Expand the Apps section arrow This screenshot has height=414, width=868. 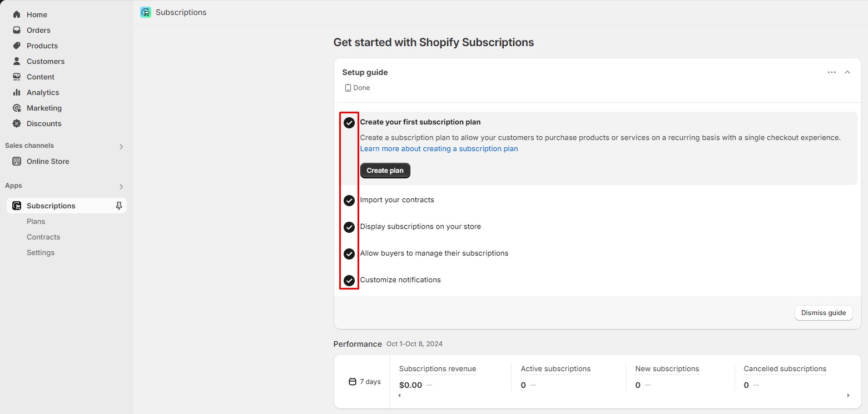pos(121,187)
